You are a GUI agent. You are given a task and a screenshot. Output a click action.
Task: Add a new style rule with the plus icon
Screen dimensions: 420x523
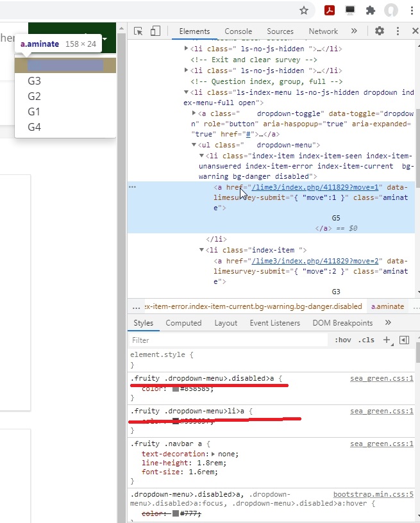387,340
